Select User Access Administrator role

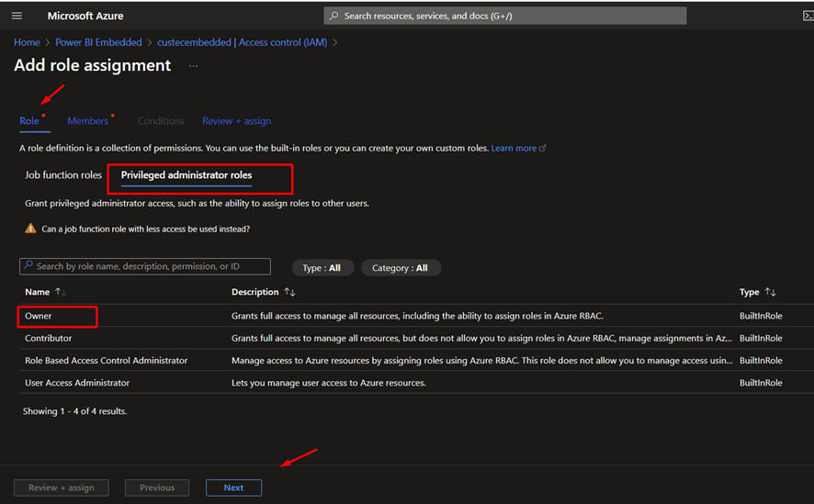click(77, 383)
